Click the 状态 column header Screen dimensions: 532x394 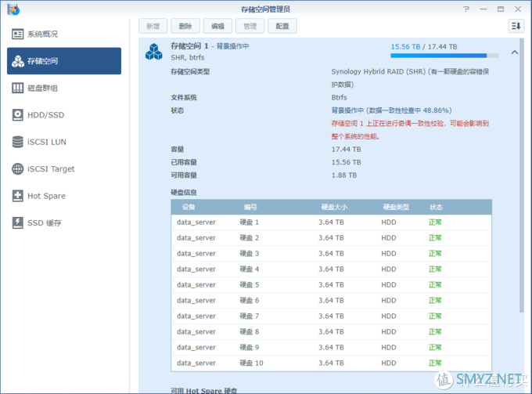click(x=436, y=208)
